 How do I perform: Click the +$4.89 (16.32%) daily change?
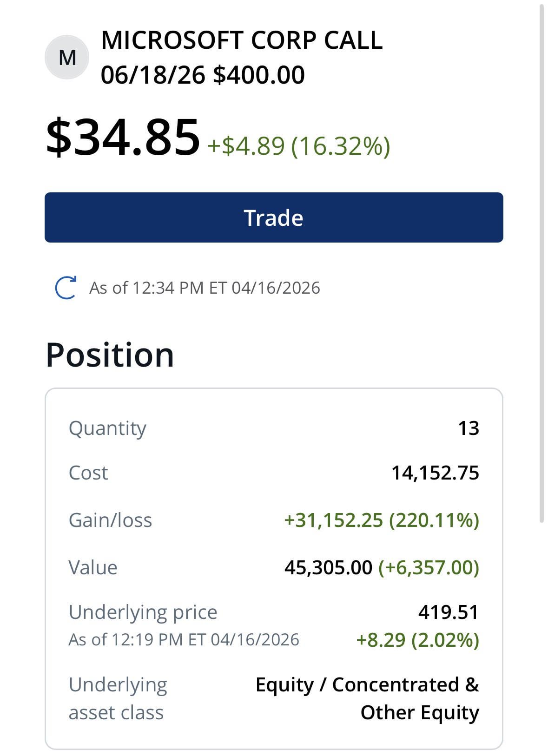[x=298, y=146]
